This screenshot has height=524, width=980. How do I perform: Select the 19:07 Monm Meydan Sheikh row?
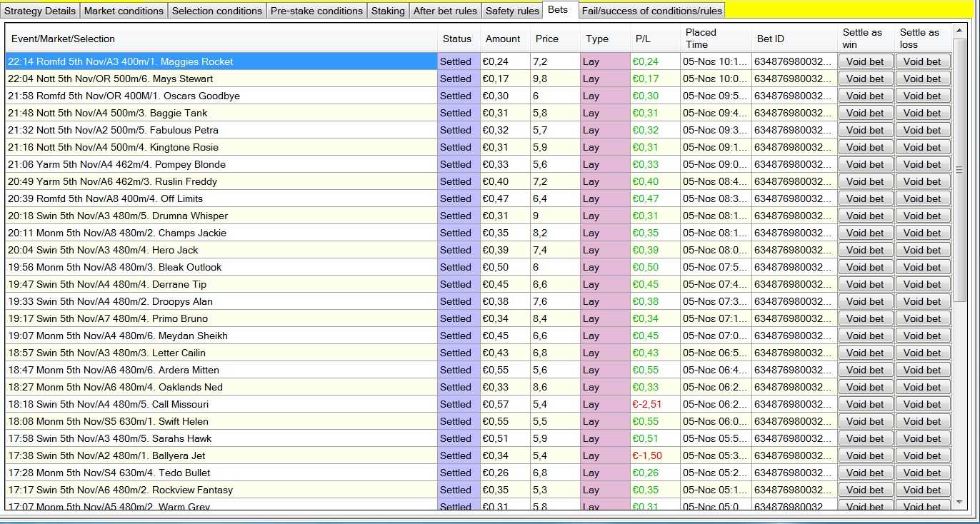point(479,336)
